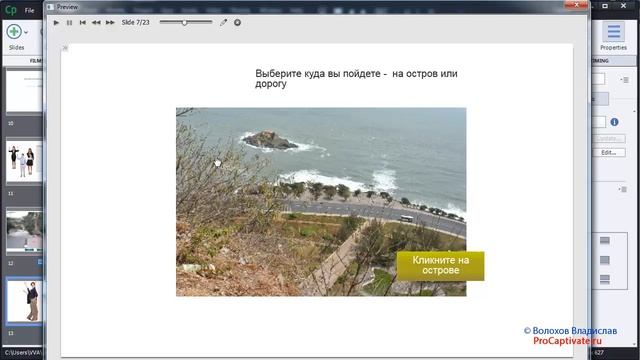The image size is (640, 360).
Task: Step back with the rewind double-arrow button
Action: [96, 23]
